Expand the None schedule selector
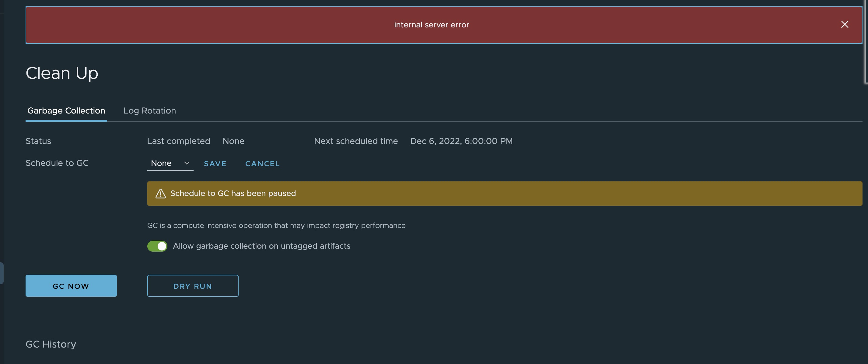Image resolution: width=868 pixels, height=364 pixels. click(170, 163)
